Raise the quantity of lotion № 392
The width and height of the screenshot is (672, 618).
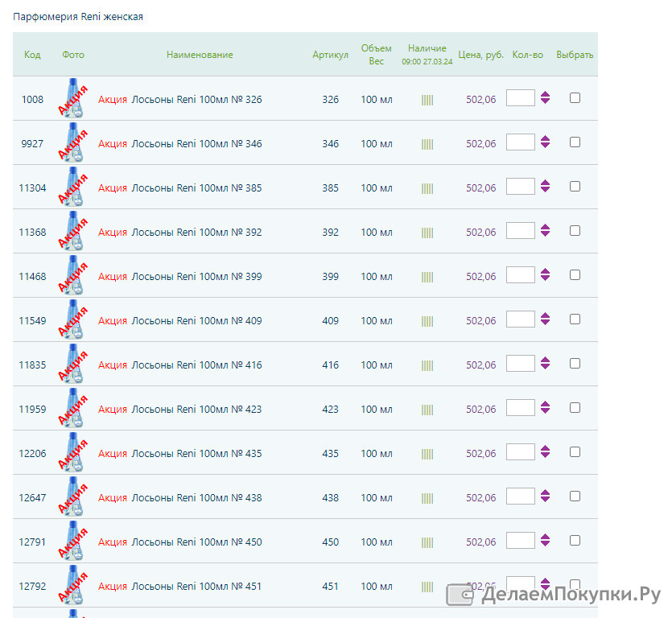[545, 227]
